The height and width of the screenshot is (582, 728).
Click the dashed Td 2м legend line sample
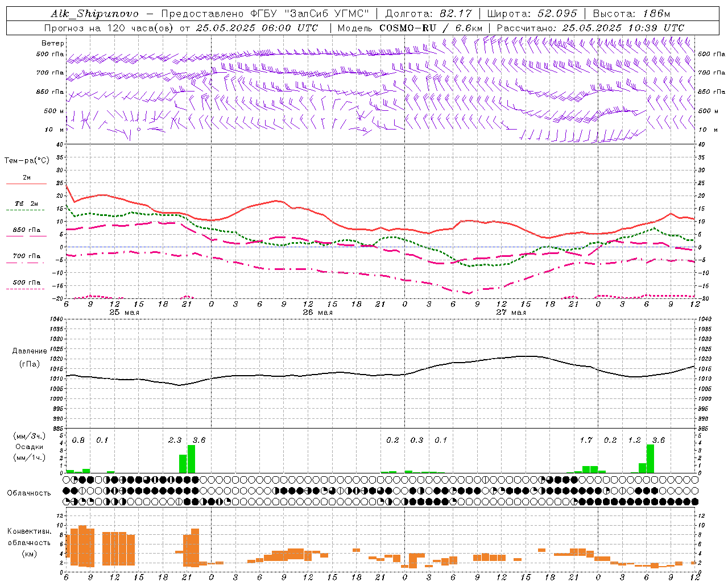[x=26, y=210]
